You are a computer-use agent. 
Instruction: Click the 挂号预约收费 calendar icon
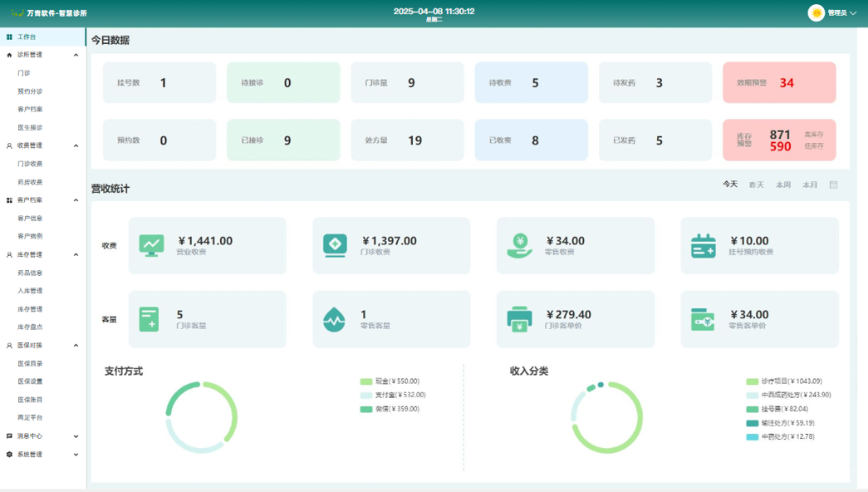click(704, 245)
